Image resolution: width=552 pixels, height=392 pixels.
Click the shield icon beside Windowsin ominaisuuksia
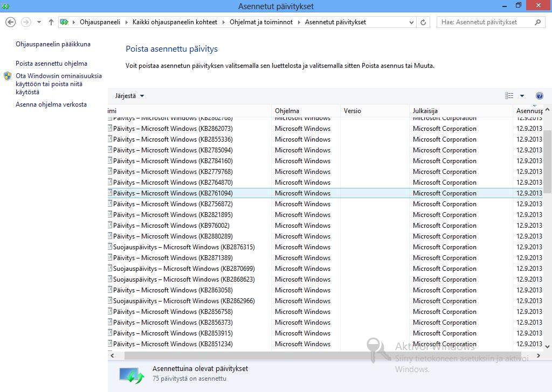click(8, 76)
